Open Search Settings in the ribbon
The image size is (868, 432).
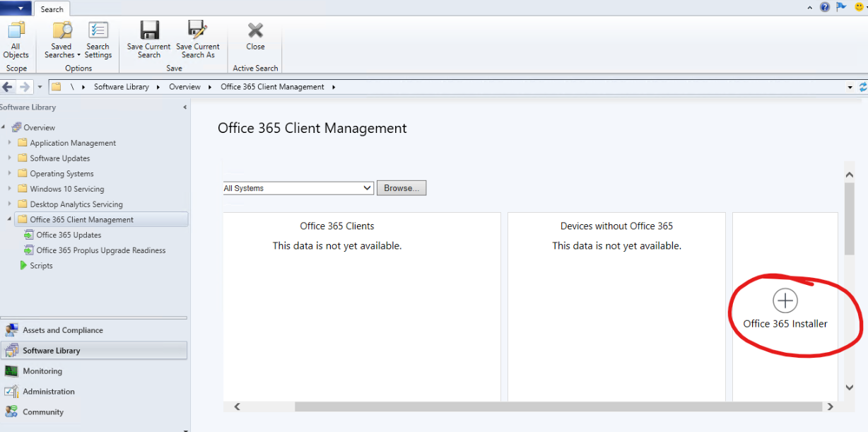98,31
